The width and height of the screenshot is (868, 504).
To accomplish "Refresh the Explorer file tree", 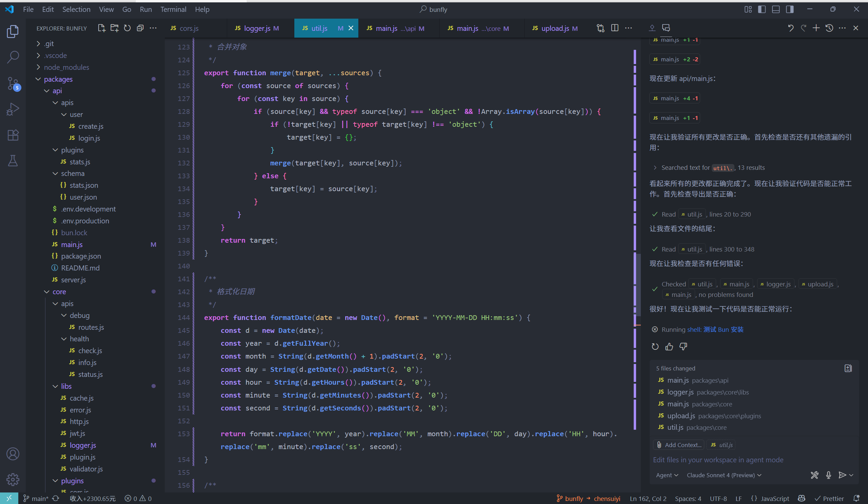I will [127, 28].
